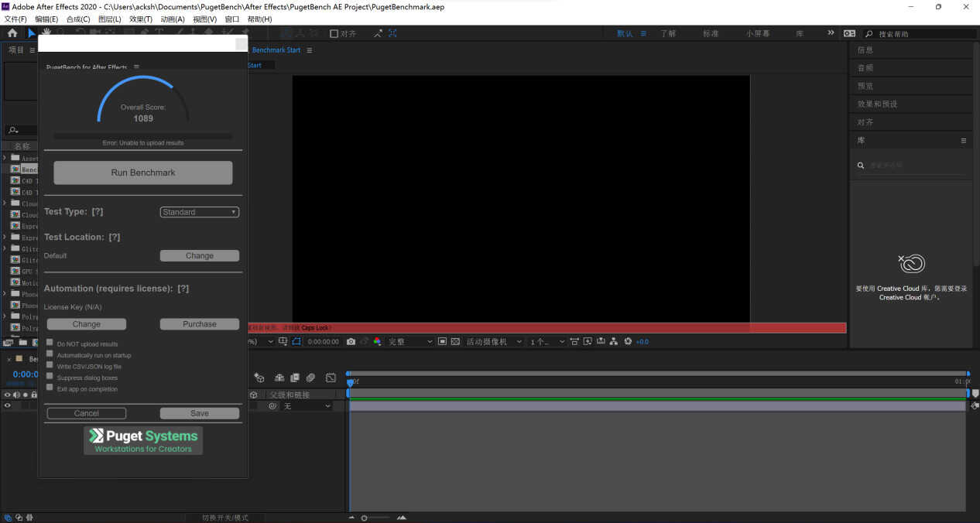Image resolution: width=980 pixels, height=523 pixels.
Task: Toggle the region of interest icon
Action: pos(442,341)
